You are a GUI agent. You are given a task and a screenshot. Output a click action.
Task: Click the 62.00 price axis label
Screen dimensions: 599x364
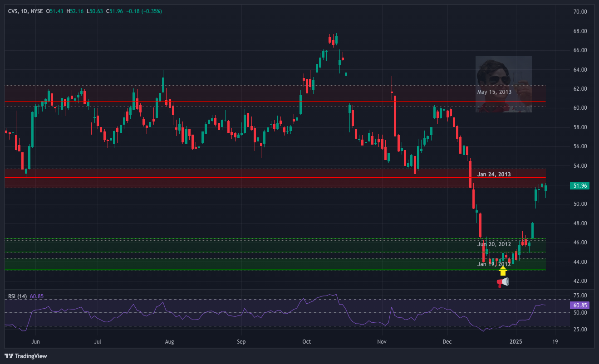click(x=580, y=89)
